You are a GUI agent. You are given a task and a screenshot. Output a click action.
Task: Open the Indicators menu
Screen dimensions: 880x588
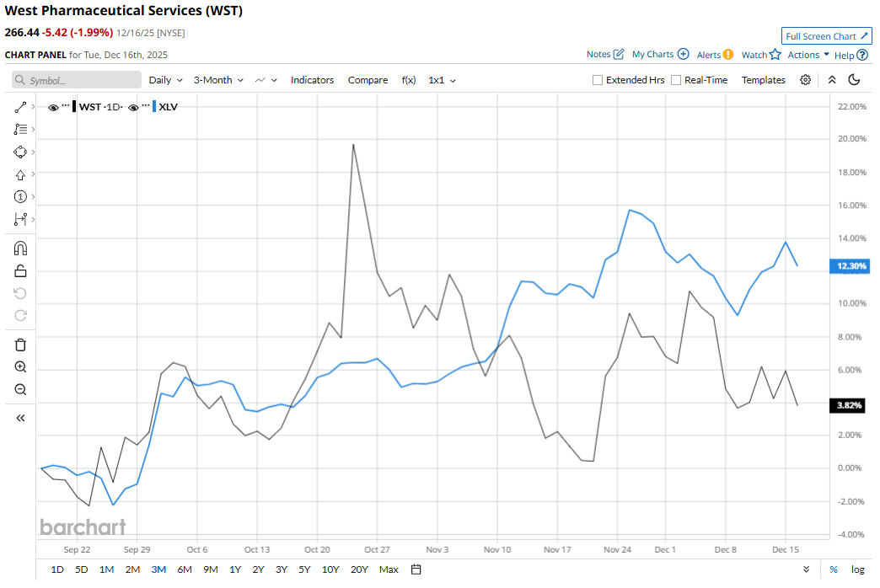[x=312, y=80]
